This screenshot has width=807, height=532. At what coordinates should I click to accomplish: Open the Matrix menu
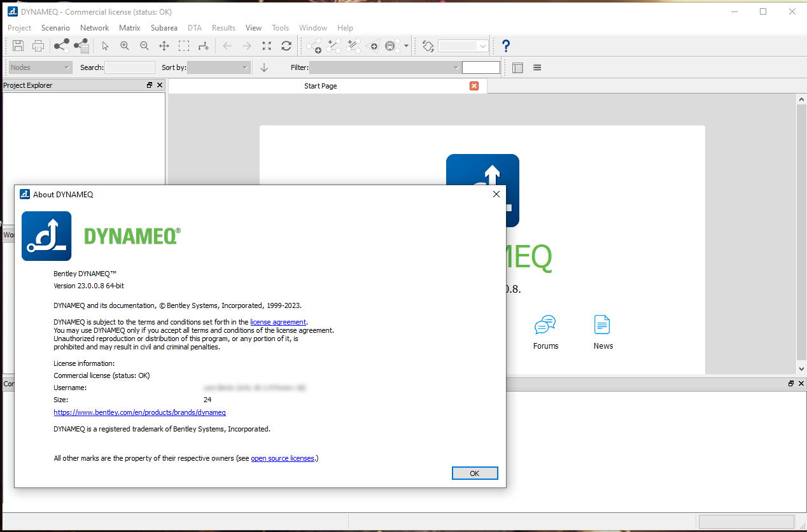[130, 28]
